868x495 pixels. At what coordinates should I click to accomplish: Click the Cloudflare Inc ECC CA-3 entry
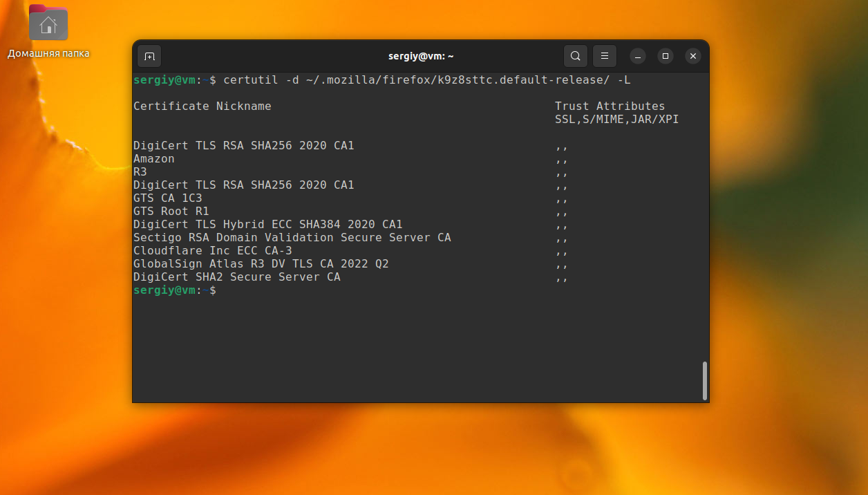212,251
